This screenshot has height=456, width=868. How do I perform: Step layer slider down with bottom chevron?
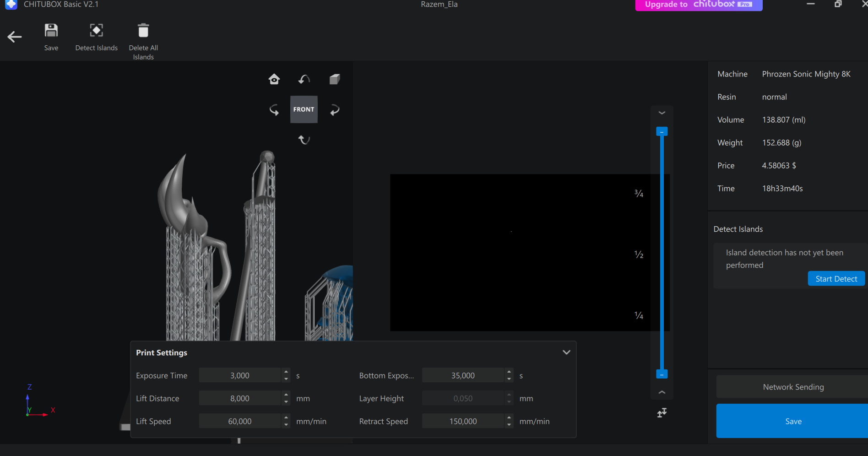point(662,392)
